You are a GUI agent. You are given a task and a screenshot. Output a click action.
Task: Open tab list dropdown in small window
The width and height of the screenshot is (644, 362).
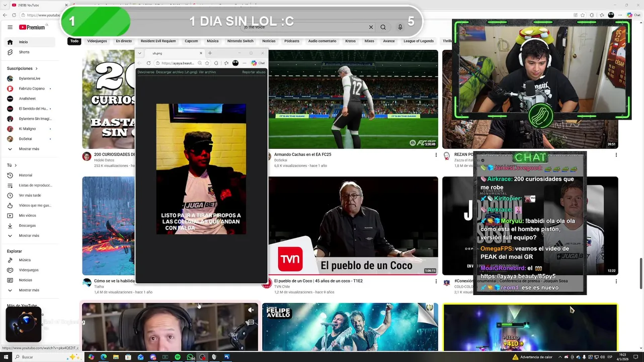click(x=139, y=53)
